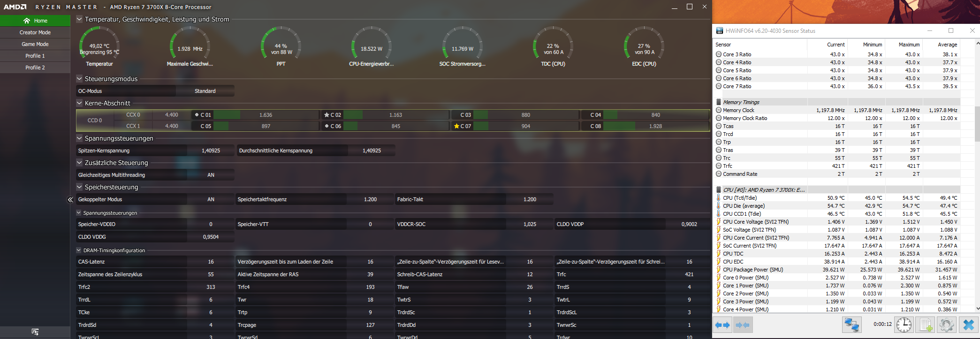Open Profile 2
The height and width of the screenshot is (339, 980).
[x=35, y=68]
